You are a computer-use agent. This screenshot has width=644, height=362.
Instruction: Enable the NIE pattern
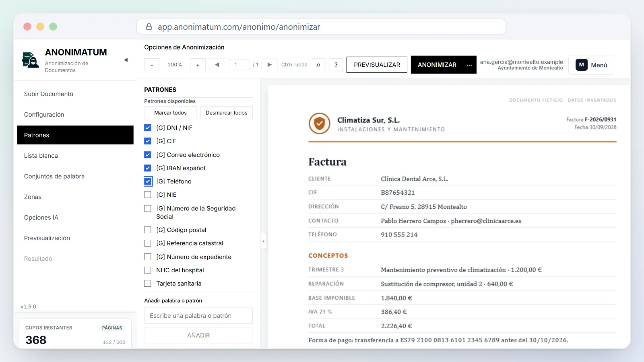point(148,195)
